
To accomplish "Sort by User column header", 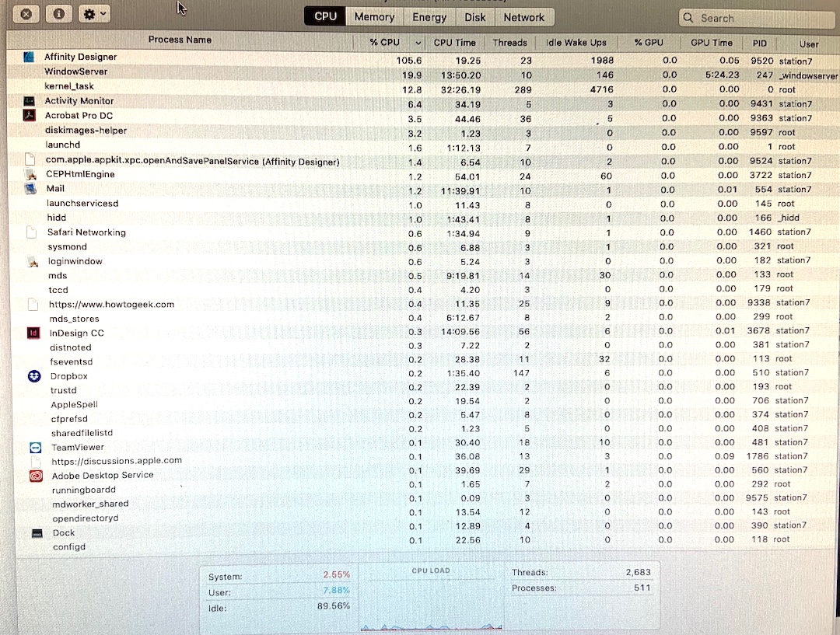I will (808, 44).
